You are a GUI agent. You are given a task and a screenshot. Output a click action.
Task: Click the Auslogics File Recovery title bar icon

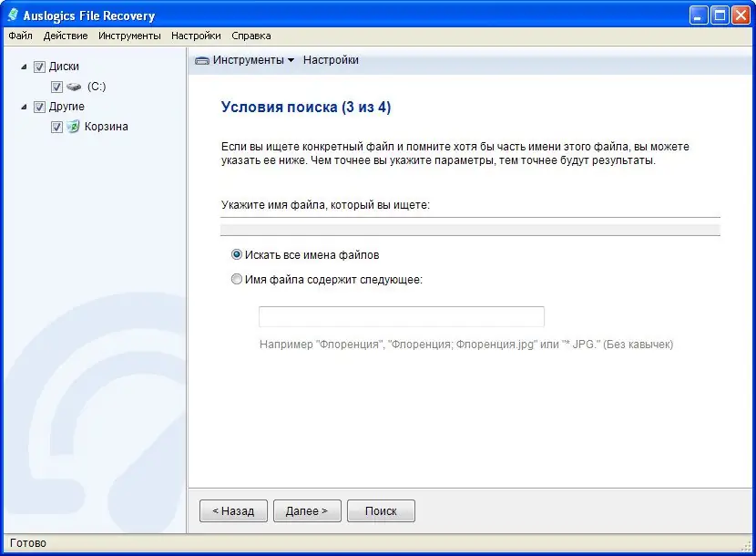point(13,15)
